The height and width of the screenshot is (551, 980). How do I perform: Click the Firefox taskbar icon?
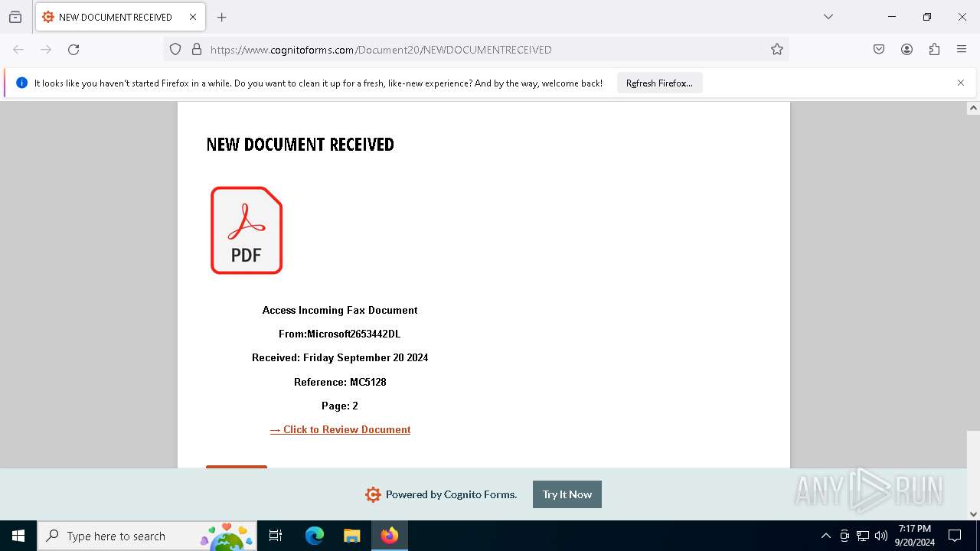pos(390,536)
